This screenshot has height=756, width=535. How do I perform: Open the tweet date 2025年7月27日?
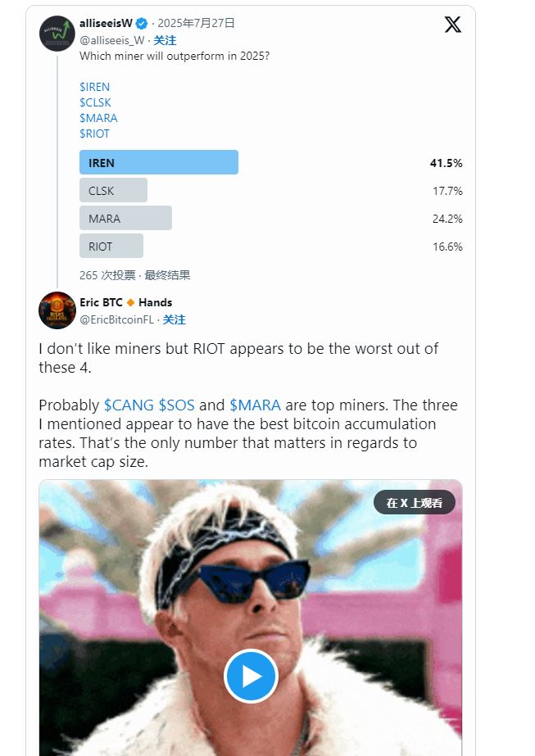(196, 23)
